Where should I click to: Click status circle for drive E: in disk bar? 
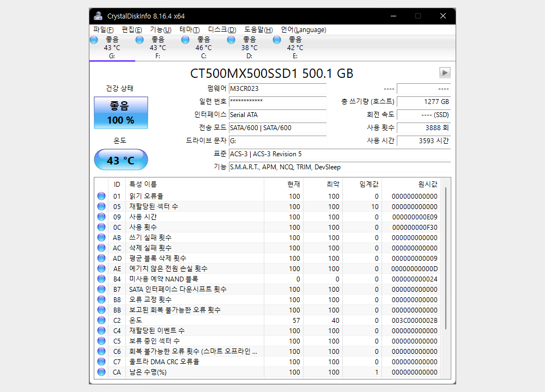[277, 40]
